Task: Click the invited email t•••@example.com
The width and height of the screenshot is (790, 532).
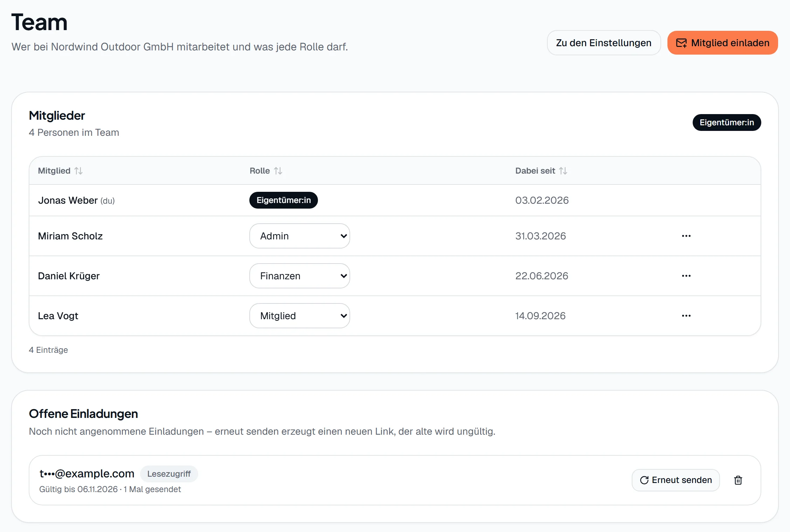Action: click(x=87, y=474)
